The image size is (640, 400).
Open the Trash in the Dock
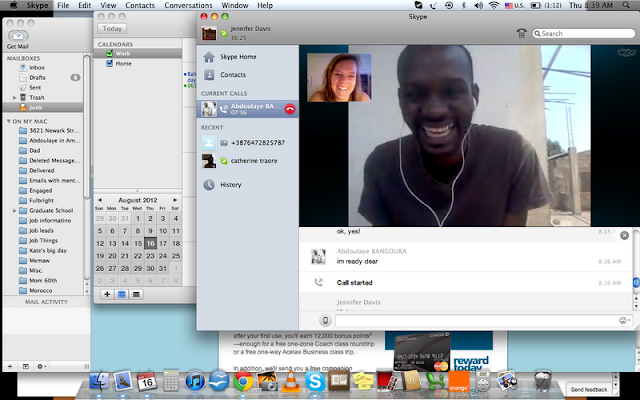tap(542, 381)
